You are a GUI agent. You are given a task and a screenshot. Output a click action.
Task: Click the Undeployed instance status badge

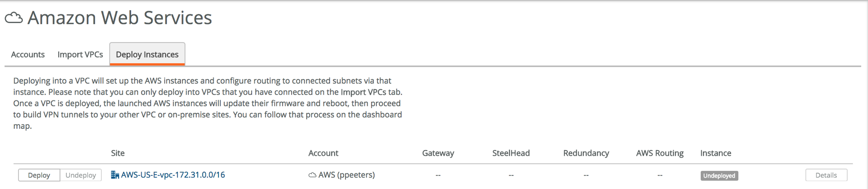pos(719,176)
